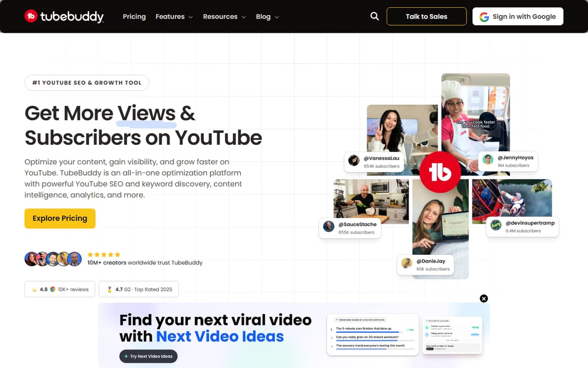Click the five-star rating icons

pos(104,255)
